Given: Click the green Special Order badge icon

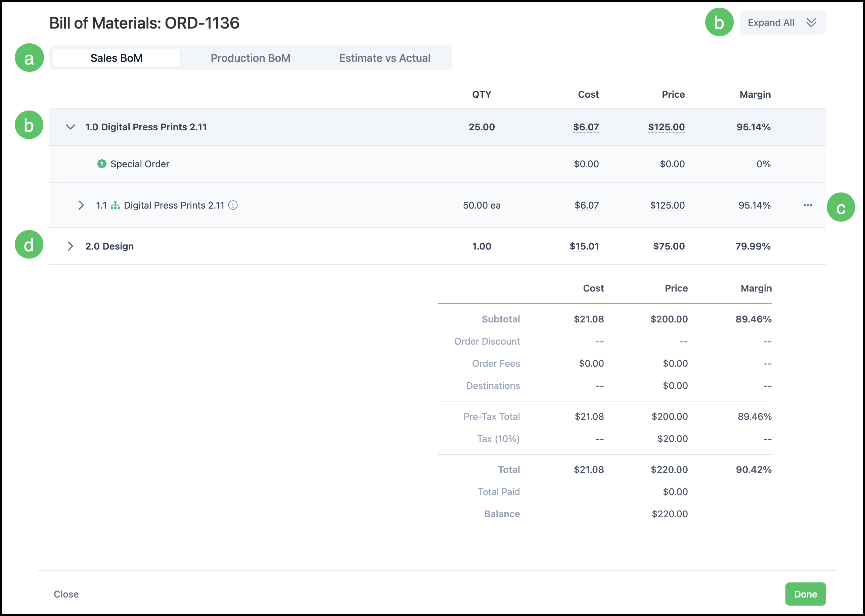Looking at the screenshot, I should click(x=102, y=164).
